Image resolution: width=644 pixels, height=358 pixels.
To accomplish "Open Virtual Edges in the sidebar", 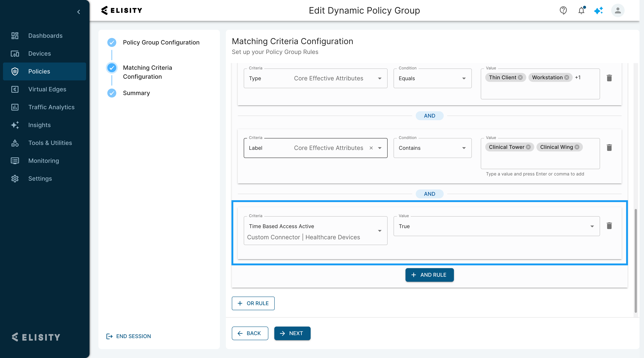I will tap(47, 89).
